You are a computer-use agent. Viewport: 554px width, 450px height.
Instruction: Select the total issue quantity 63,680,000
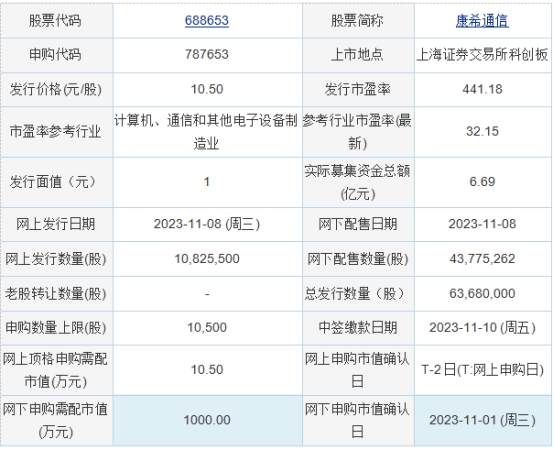[482, 293]
